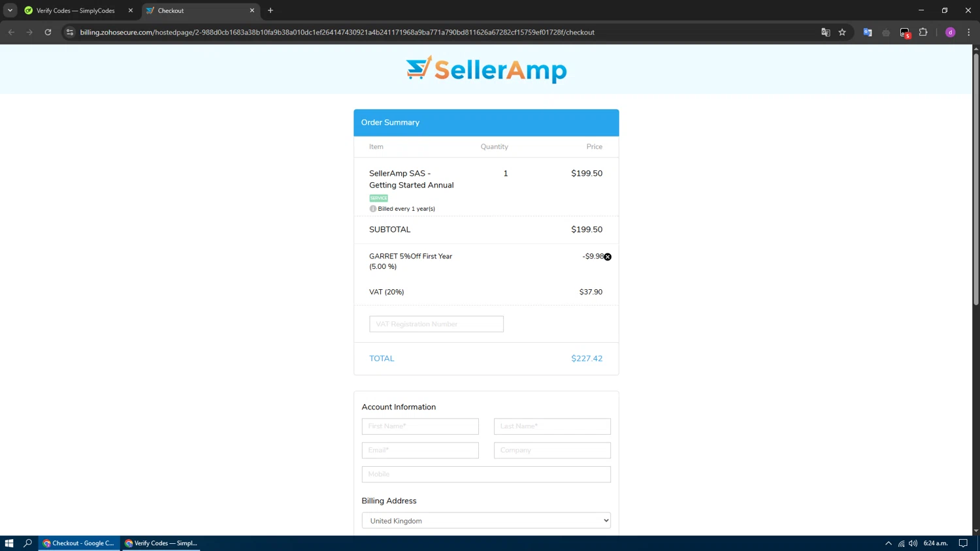Click the Email field
The width and height of the screenshot is (980, 551).
(420, 450)
